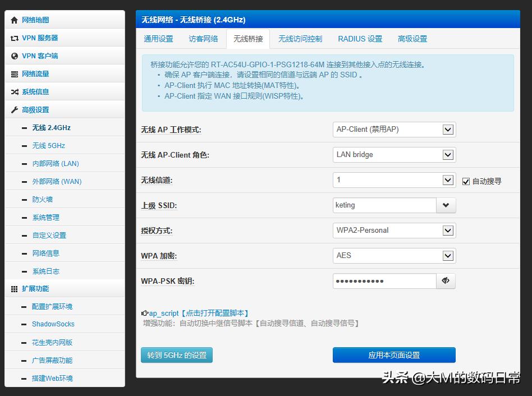Click 应用本页设置 to apply settings
This screenshot has width=532, height=396.
pos(393,354)
